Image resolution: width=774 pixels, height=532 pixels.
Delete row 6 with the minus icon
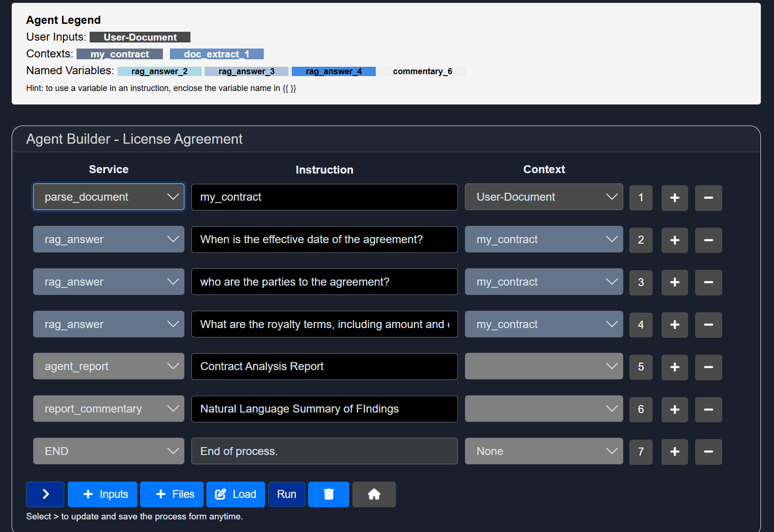pos(708,410)
